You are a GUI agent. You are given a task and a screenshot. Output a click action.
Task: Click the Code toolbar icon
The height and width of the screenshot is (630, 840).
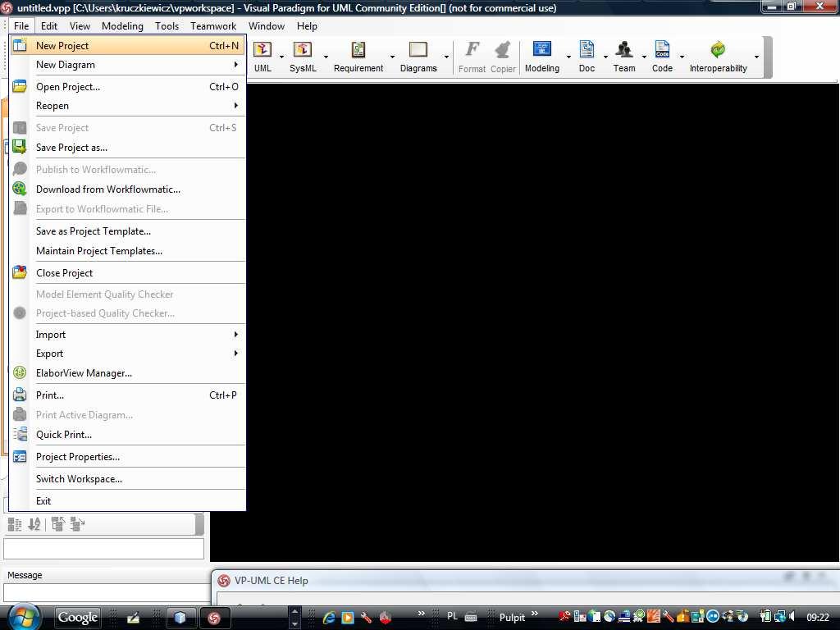click(662, 50)
